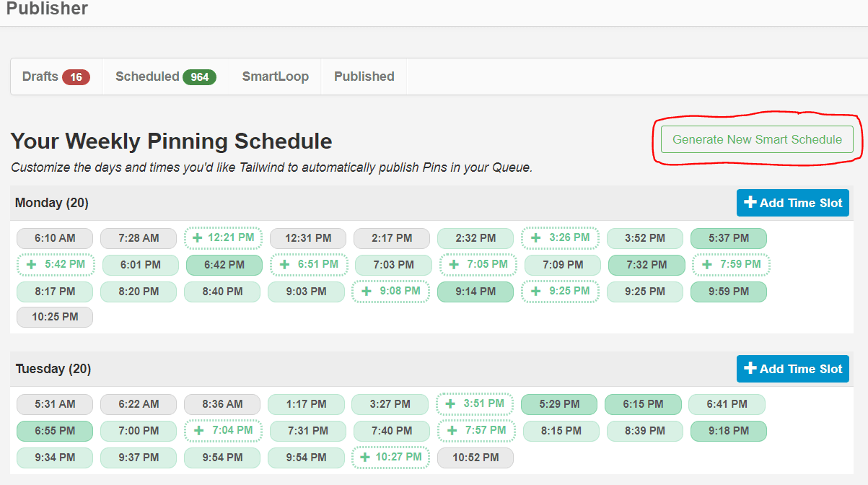
Task: Open the Drafts tab
Action: [x=56, y=77]
